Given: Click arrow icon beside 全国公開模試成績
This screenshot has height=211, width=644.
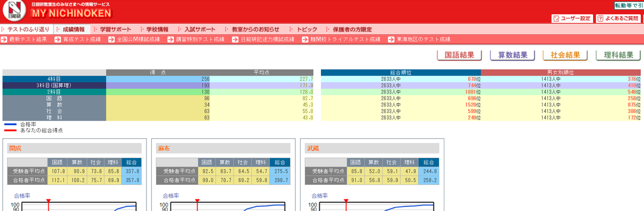Looking at the screenshot, I should pyautogui.click(x=112, y=40).
